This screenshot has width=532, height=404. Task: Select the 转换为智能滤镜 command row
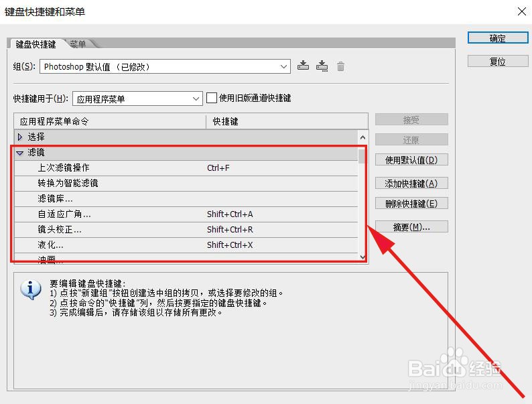click(x=186, y=184)
